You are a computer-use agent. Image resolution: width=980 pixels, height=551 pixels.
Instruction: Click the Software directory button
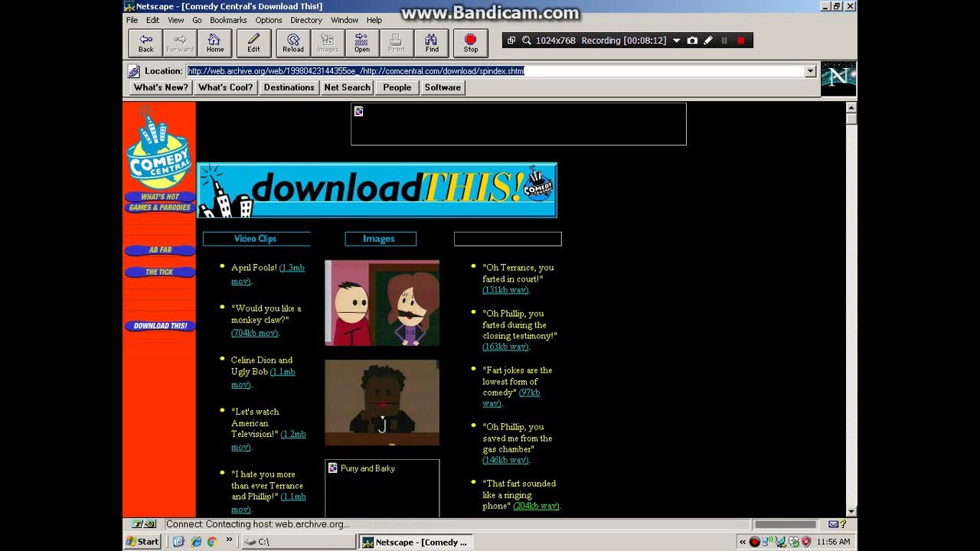click(x=443, y=87)
